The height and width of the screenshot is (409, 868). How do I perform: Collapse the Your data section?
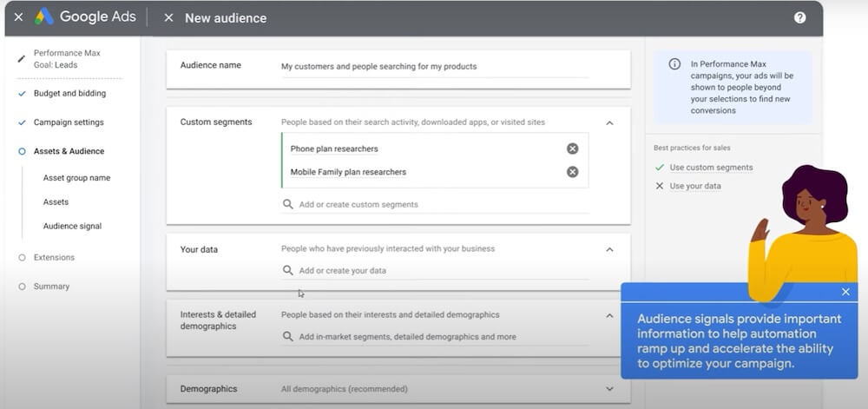point(609,249)
